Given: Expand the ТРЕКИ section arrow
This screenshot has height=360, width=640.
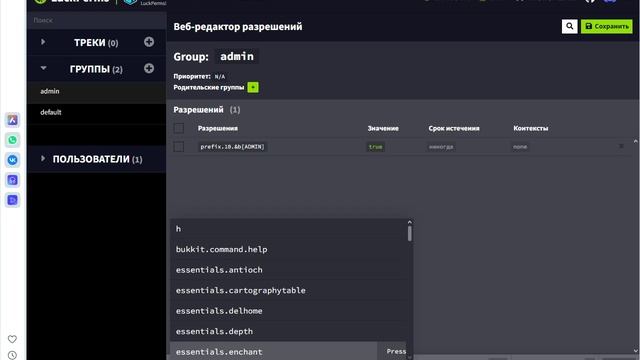Looking at the screenshot, I should click(43, 42).
